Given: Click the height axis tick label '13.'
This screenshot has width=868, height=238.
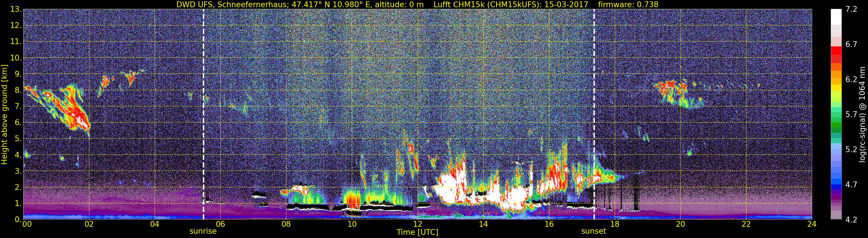Looking at the screenshot, I should coord(16,10).
